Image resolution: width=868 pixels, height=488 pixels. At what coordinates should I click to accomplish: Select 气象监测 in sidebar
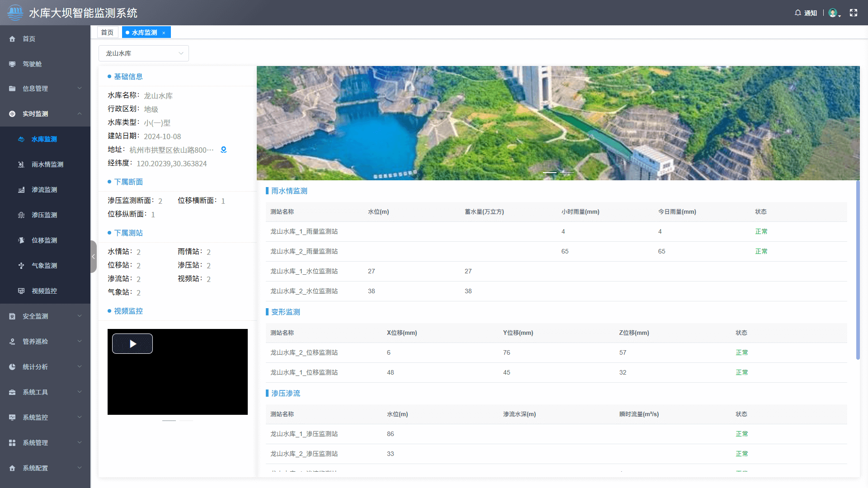coord(44,266)
